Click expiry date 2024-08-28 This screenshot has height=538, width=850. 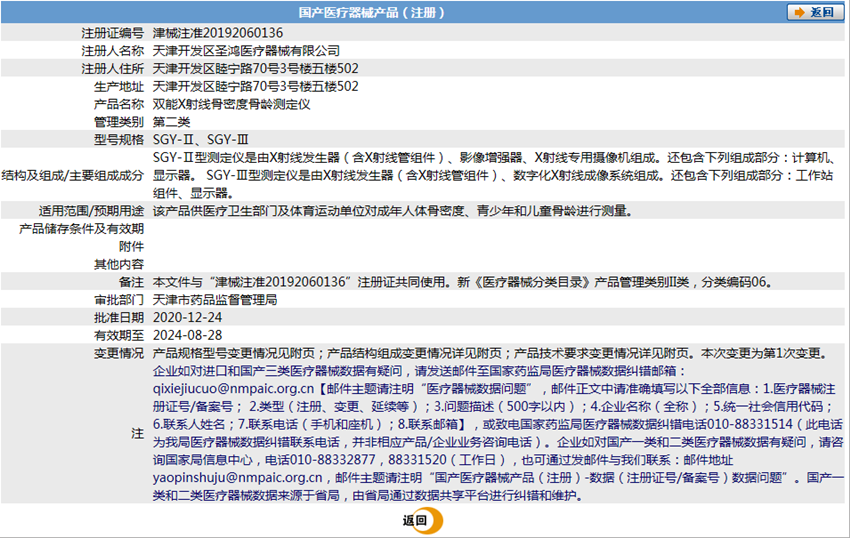[x=188, y=336]
